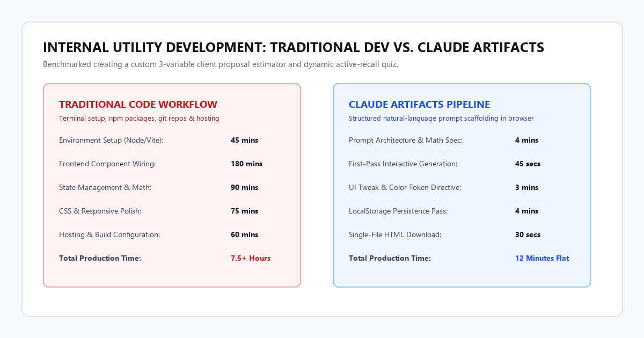Select the '4 mins' value for LocalStorage Persistence
This screenshot has width=644, height=338.
(526, 211)
